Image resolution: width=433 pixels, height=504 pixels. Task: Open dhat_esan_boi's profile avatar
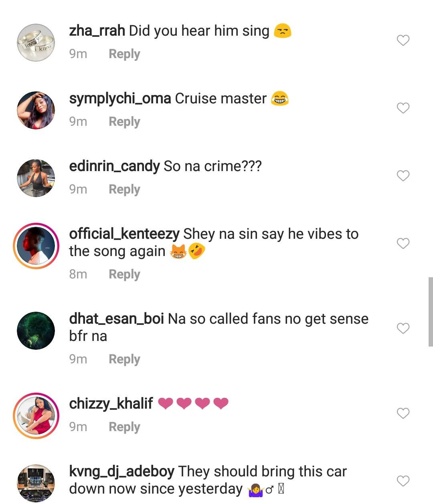click(x=36, y=331)
